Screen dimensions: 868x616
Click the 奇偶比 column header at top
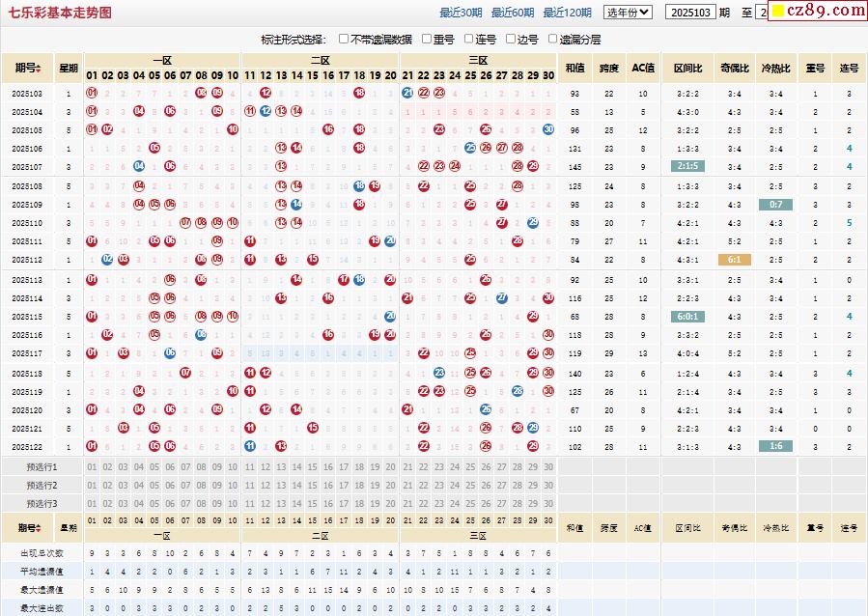[x=734, y=69]
